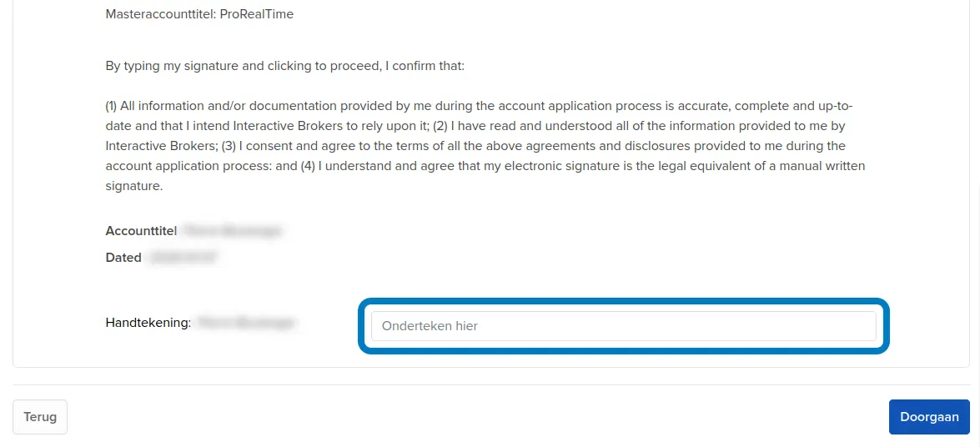Select the ProRealTime master account name
The width and height of the screenshot is (980, 447).
pyautogui.click(x=257, y=14)
